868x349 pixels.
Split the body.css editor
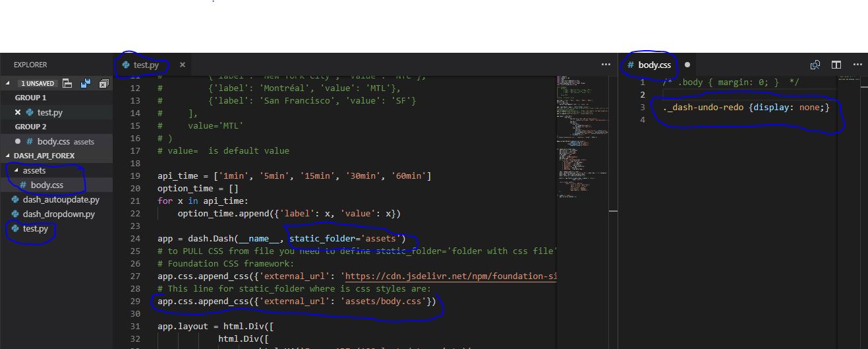click(836, 65)
